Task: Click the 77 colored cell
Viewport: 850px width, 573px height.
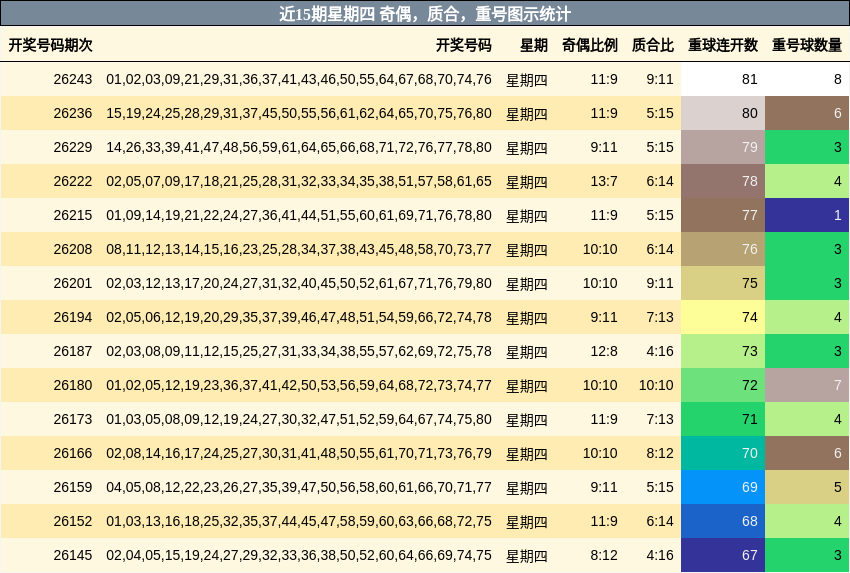Action: (723, 215)
